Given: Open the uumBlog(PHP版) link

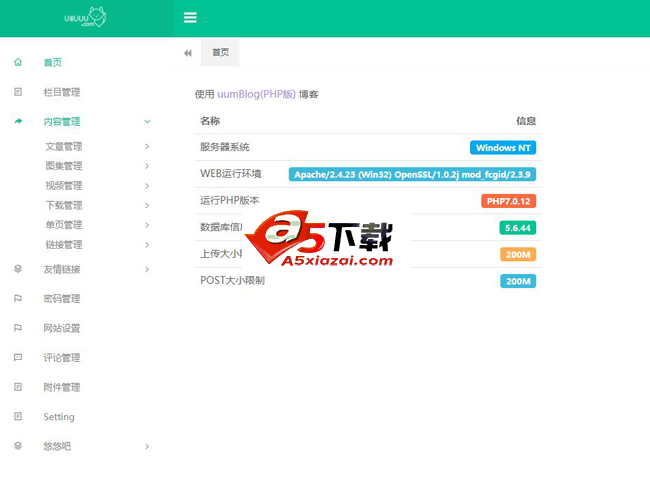Looking at the screenshot, I should 256,94.
